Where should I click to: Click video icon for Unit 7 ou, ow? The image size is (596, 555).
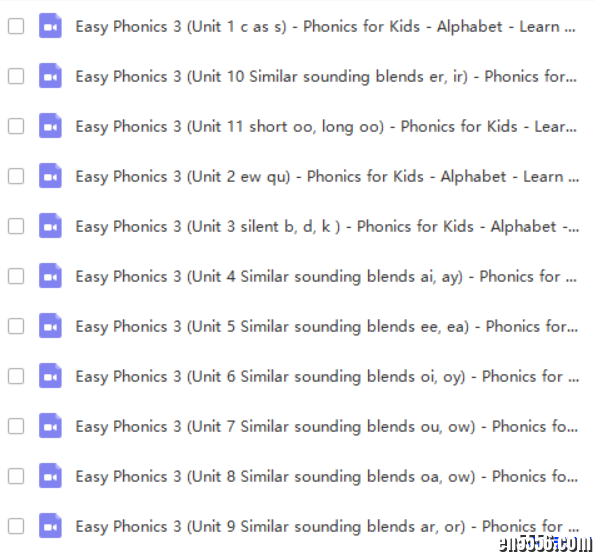tap(50, 426)
